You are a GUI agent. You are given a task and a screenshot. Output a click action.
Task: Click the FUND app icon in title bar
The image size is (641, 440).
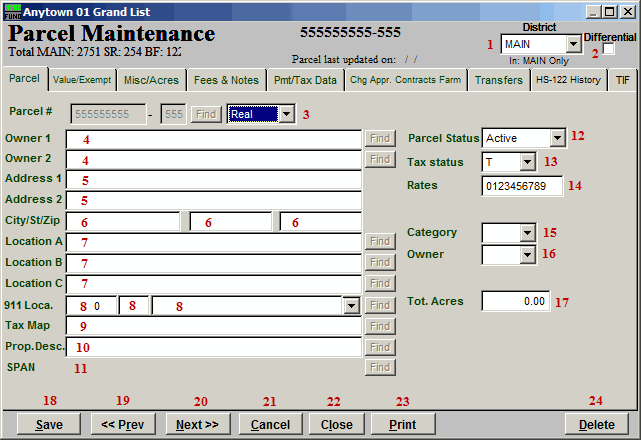[x=12, y=11]
